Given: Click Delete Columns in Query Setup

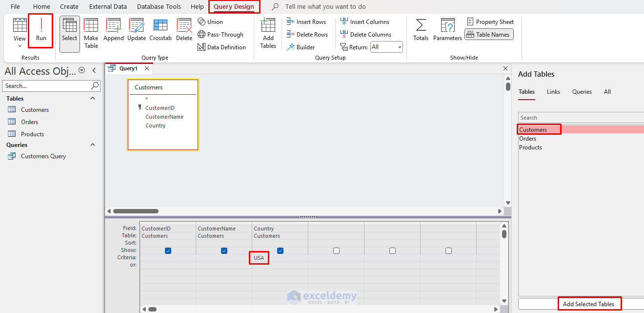Looking at the screenshot, I should pos(366,35).
